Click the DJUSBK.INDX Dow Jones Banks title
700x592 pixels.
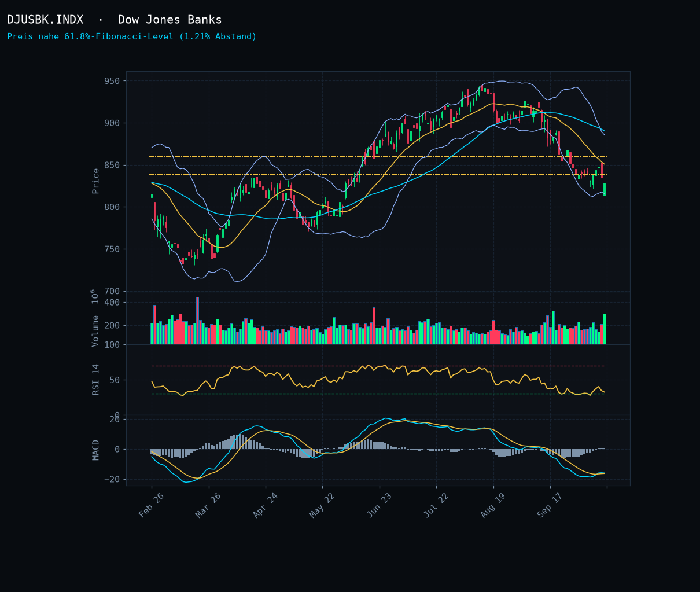pyautogui.click(x=115, y=20)
